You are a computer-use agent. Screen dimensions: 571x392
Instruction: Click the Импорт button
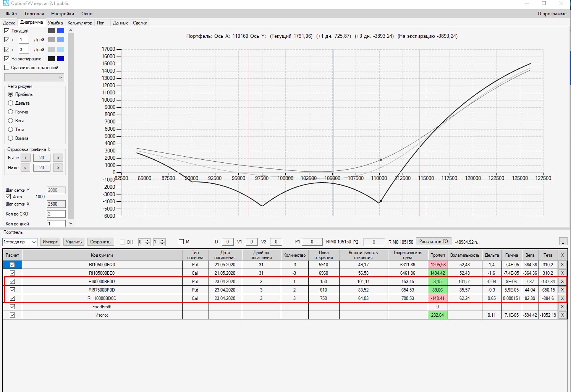coord(50,242)
